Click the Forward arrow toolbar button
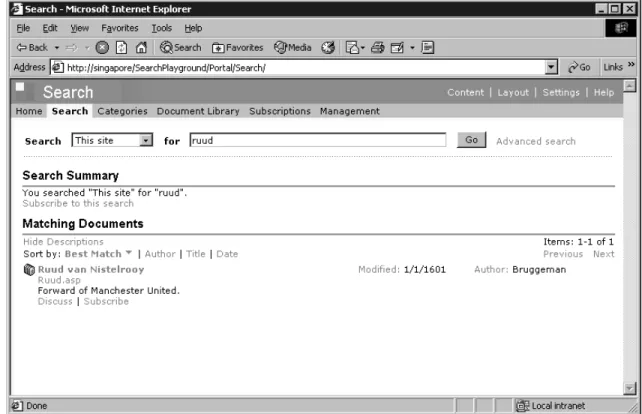This screenshot has width=642, height=414. tap(71, 48)
